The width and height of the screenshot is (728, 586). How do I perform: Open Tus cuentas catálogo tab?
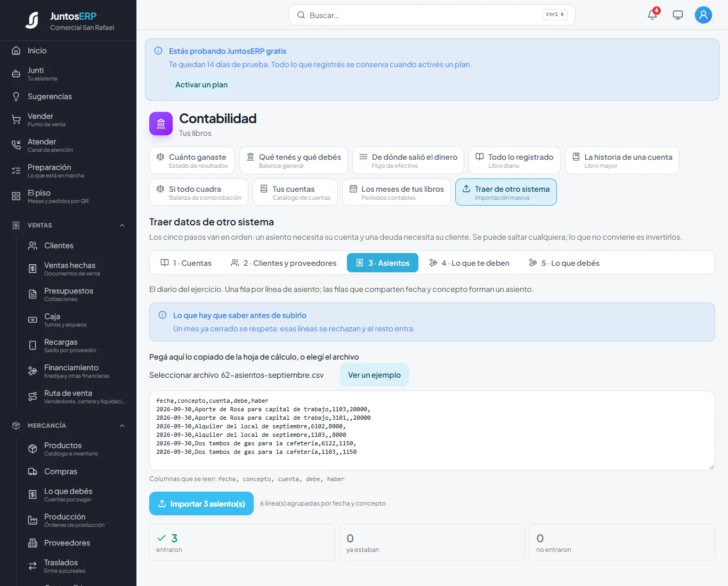pos(295,192)
